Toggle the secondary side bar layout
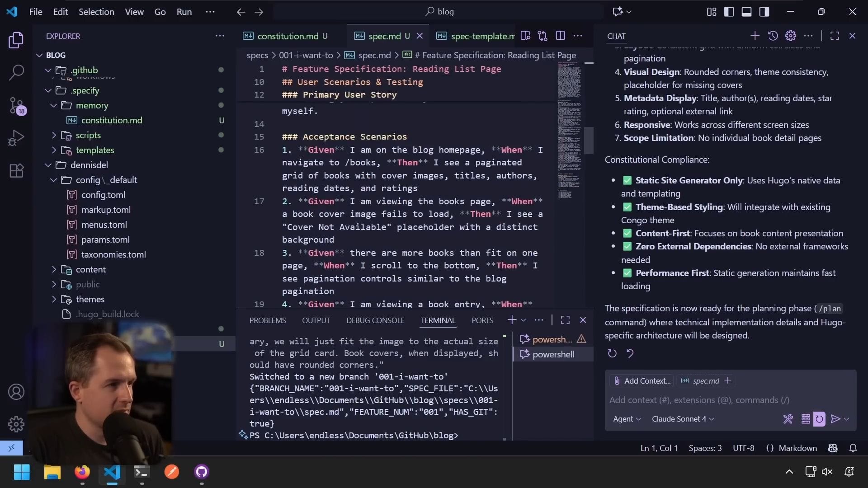This screenshot has height=488, width=868. coord(764,12)
